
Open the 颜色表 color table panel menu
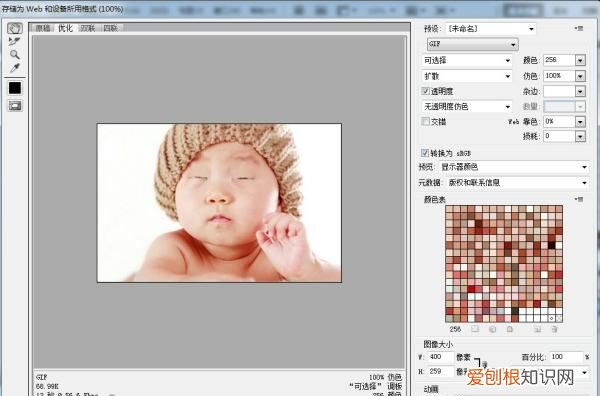[x=579, y=199]
